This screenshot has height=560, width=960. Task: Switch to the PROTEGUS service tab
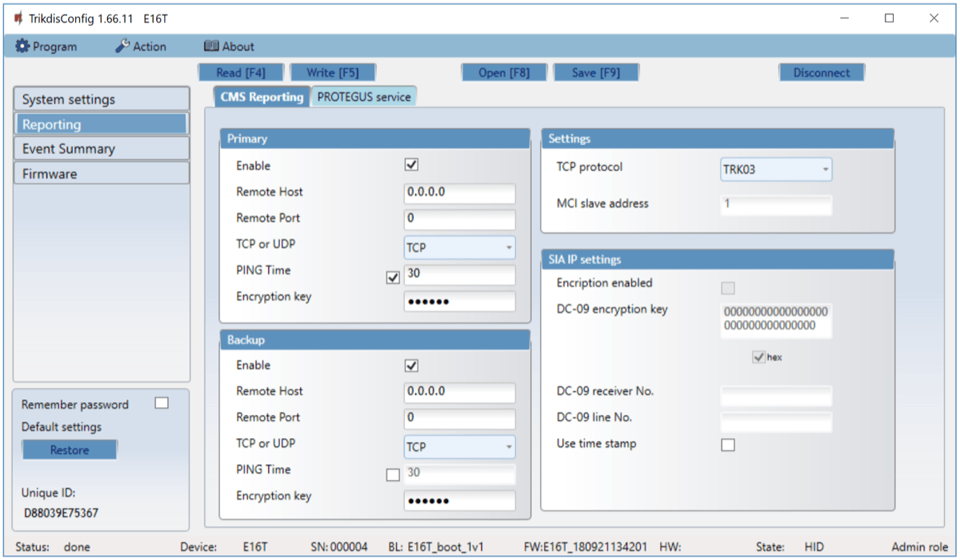(x=364, y=97)
